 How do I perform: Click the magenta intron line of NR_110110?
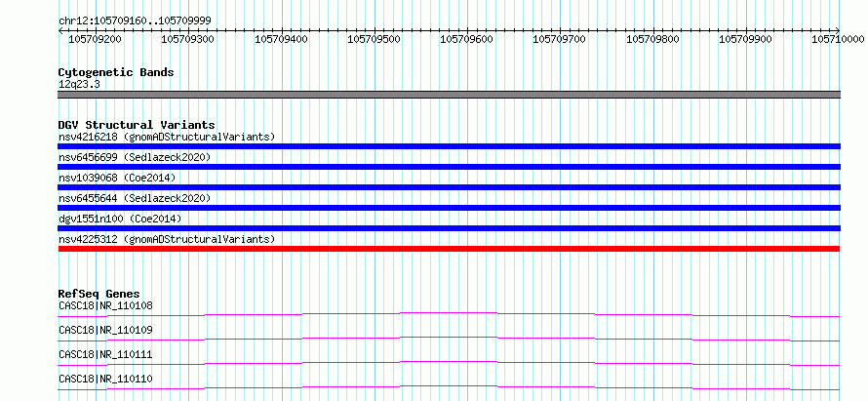(449, 387)
